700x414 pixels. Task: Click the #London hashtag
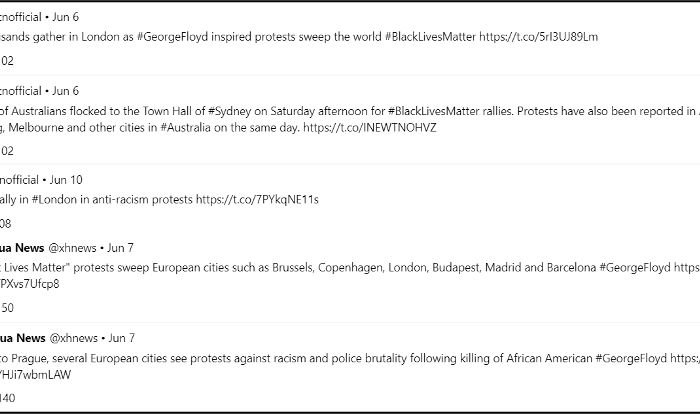(54, 199)
